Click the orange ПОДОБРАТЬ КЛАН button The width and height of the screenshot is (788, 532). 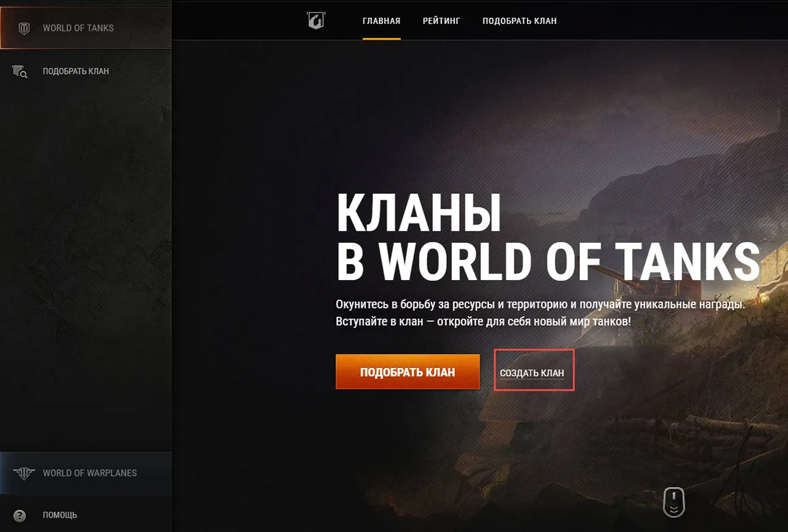[x=408, y=372]
